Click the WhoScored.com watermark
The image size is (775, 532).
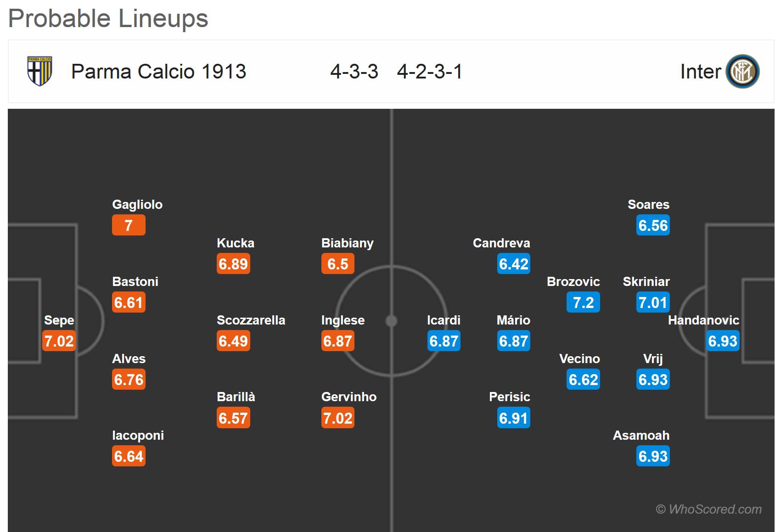pos(708,509)
